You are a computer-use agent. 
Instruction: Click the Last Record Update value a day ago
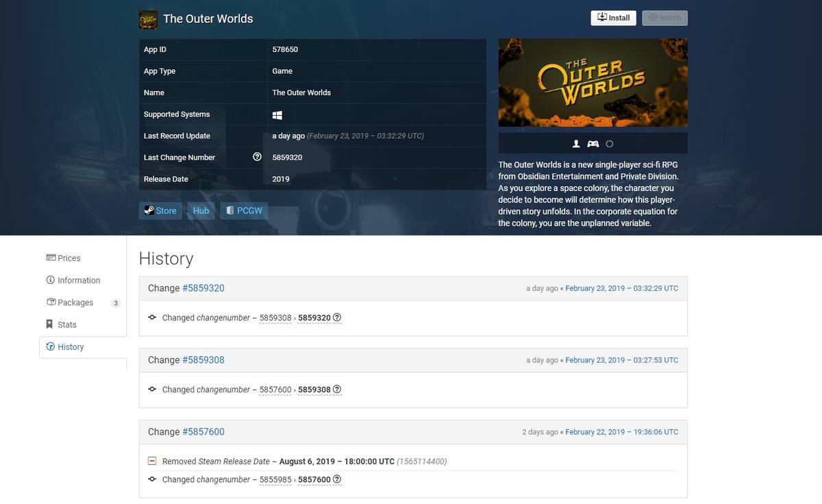[288, 136]
